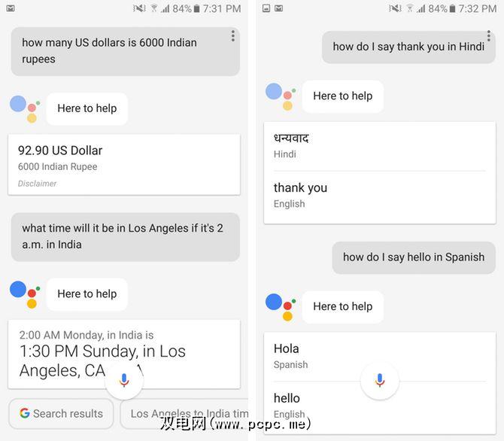Click the Google Assistant logo beside the Spanish reply
Viewport: 504px width, 441px height.
click(281, 307)
